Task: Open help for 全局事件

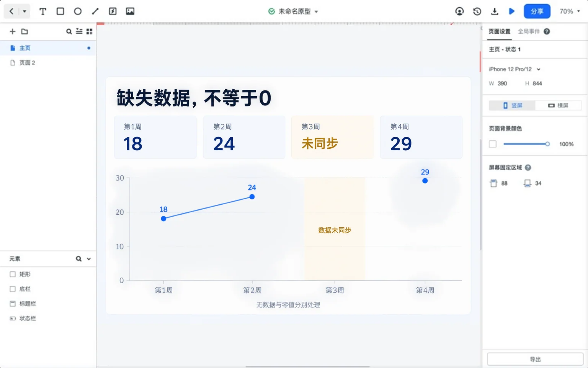Action: coord(547,31)
